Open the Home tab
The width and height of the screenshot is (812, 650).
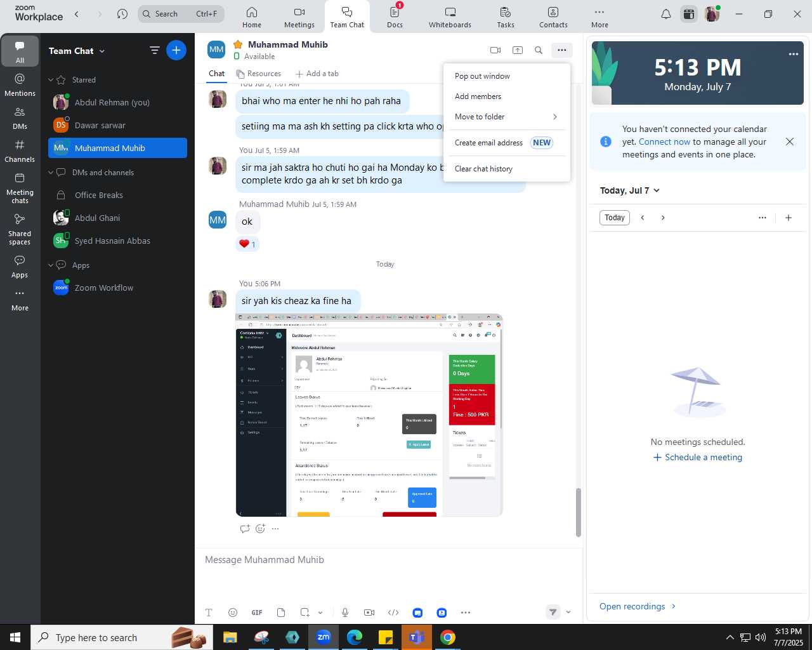point(252,17)
